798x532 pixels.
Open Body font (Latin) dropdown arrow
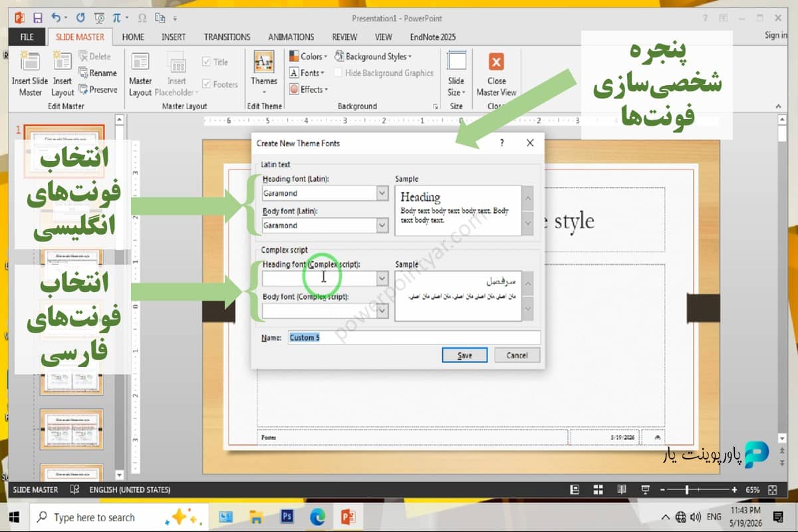382,225
